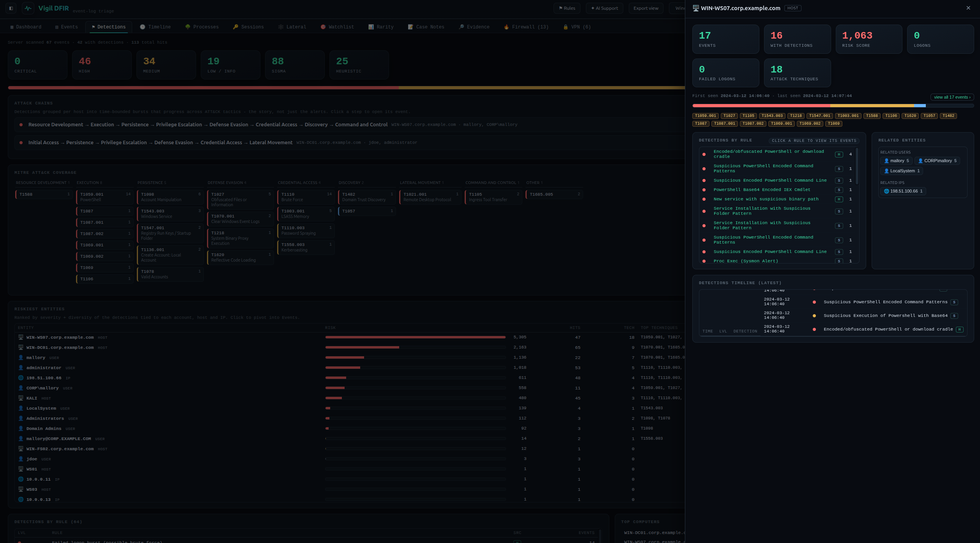This screenshot has height=543, width=980.
Task: Click the key icon on the Sessions tab
Action: tap(235, 27)
